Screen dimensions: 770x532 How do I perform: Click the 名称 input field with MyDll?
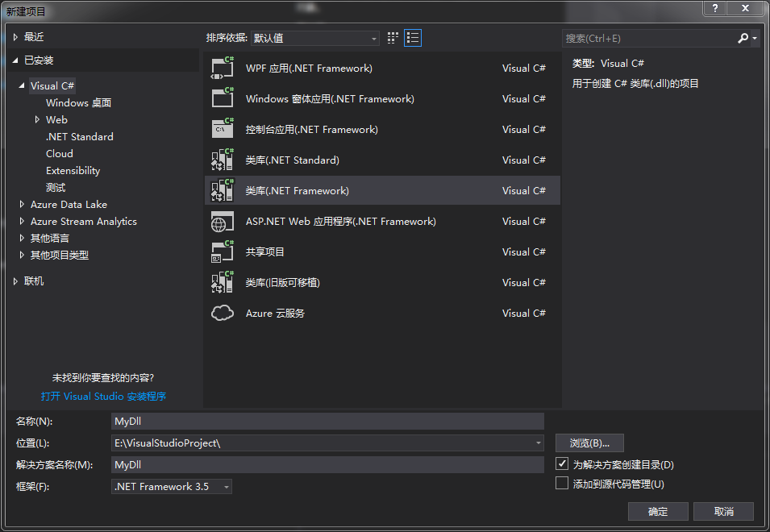pyautogui.click(x=327, y=421)
